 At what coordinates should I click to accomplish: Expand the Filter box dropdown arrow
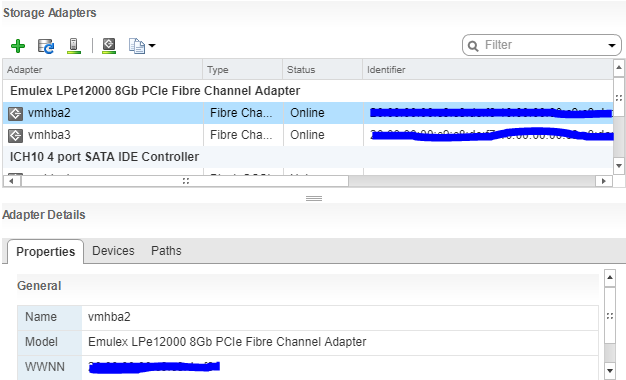point(612,46)
